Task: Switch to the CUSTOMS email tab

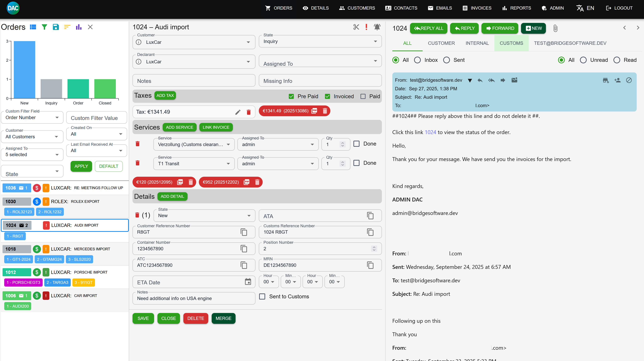Action: click(511, 43)
